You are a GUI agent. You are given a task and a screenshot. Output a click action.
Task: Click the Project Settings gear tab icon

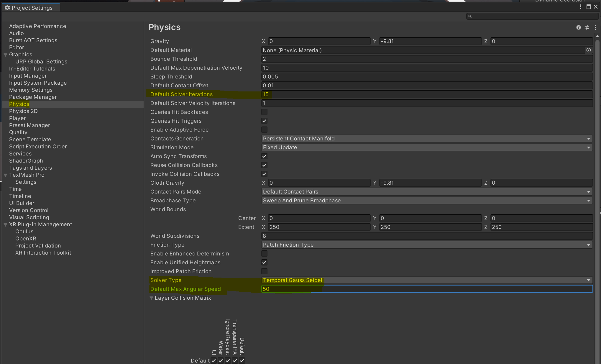(7, 8)
